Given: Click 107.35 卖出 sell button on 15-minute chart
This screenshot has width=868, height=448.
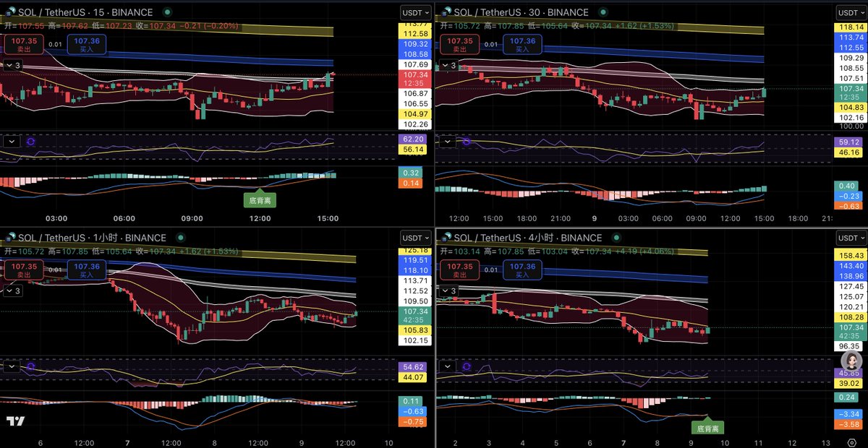Looking at the screenshot, I should [x=24, y=44].
